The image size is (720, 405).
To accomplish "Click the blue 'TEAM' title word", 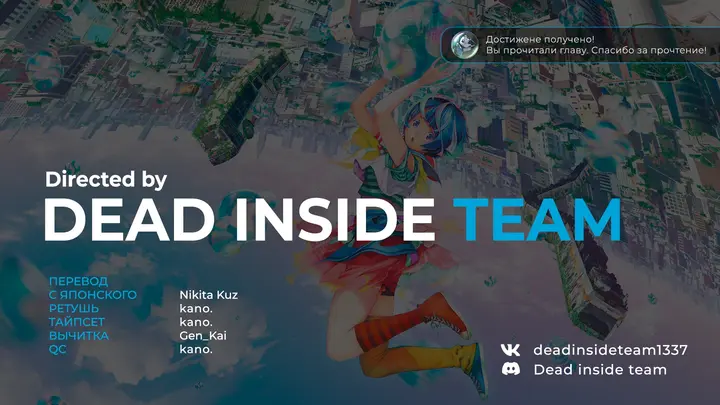I will [537, 220].
